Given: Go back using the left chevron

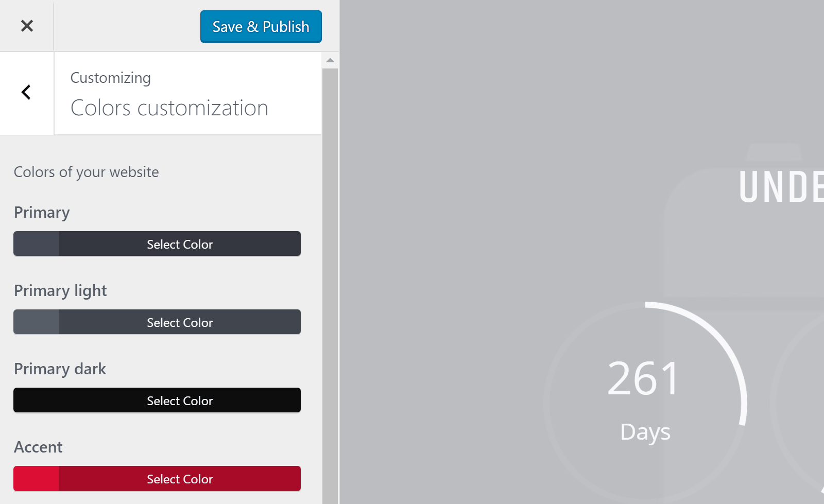Looking at the screenshot, I should [x=26, y=92].
